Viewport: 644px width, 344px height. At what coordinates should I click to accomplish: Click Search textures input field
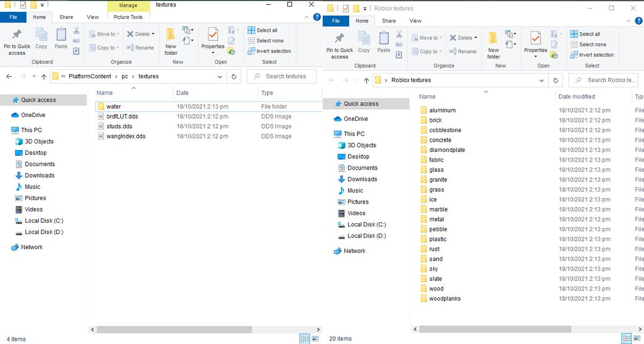point(281,76)
